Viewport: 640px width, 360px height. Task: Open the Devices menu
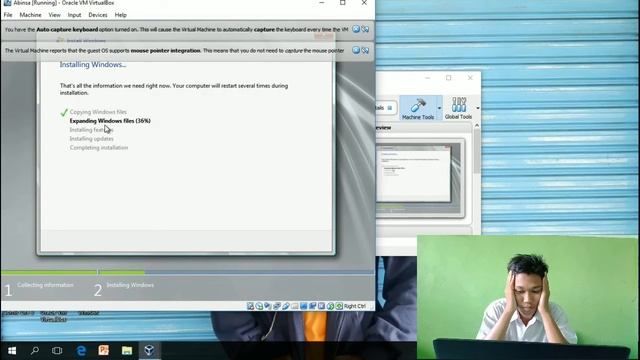point(98,15)
